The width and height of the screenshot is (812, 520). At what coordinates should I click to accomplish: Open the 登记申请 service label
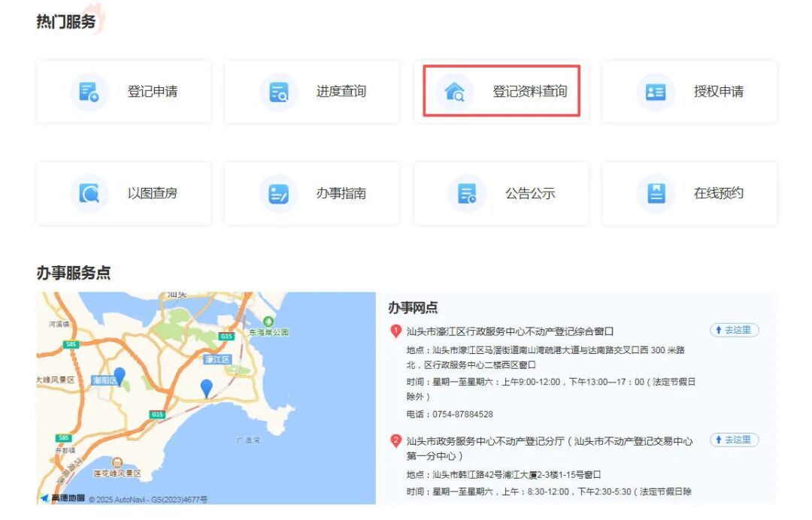coord(153,92)
